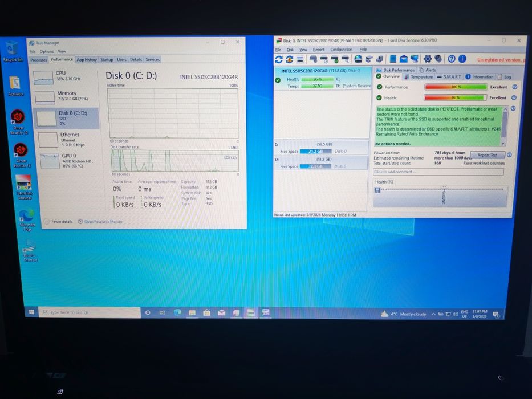Viewport: 532px width, 399px height.
Task: Select the Recycle Bin desktop icon
Action: [13, 51]
